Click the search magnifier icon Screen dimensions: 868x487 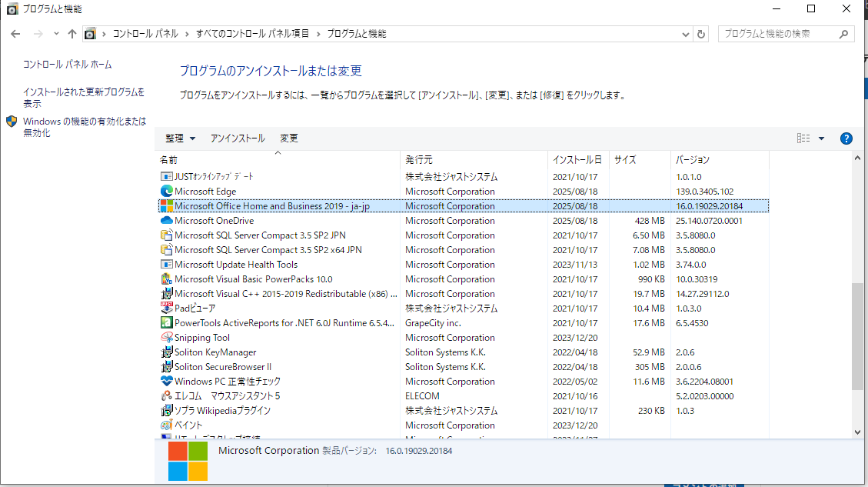pyautogui.click(x=843, y=34)
